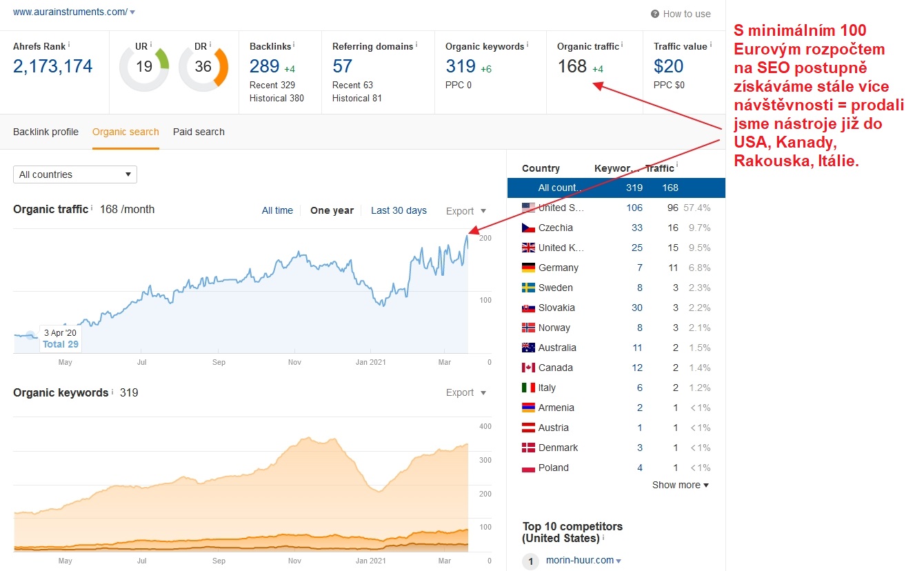This screenshot has height=571, width=924.
Task: Click the Poland keywords count 4
Action: (640, 468)
